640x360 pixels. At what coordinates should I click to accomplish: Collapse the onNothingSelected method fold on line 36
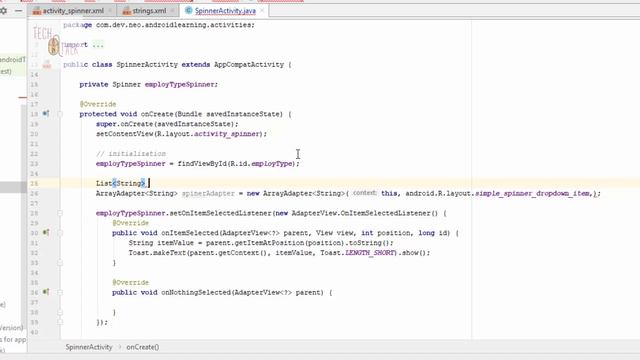point(60,293)
